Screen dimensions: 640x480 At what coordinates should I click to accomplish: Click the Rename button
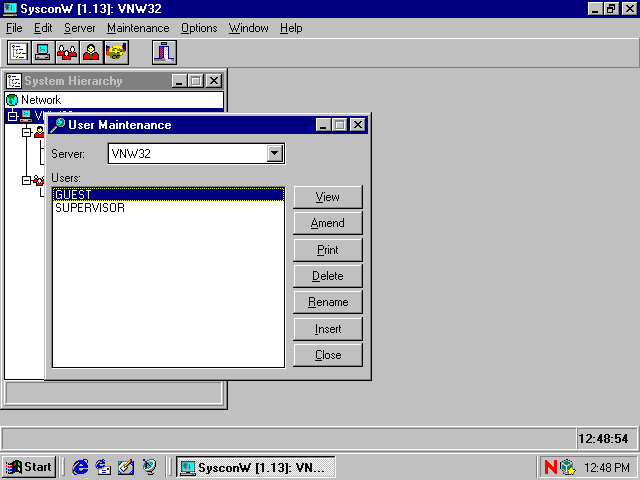coord(328,302)
